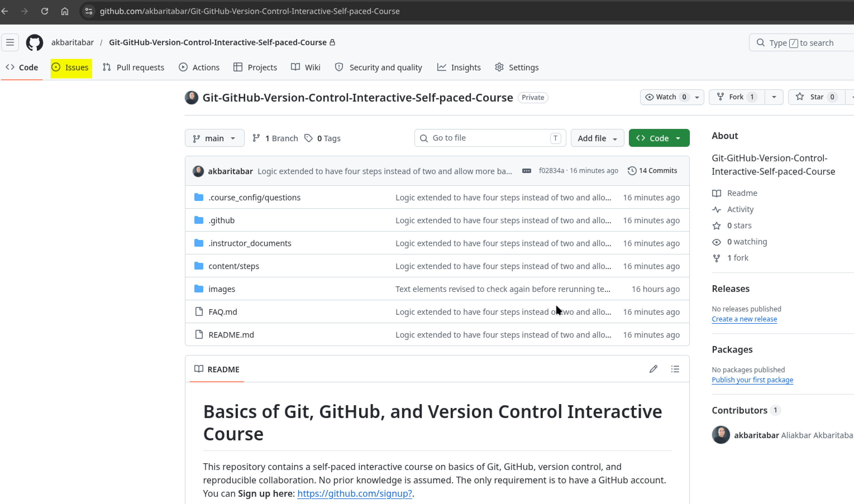View the 1 Branch list
The height and width of the screenshot is (504, 854).
click(275, 138)
